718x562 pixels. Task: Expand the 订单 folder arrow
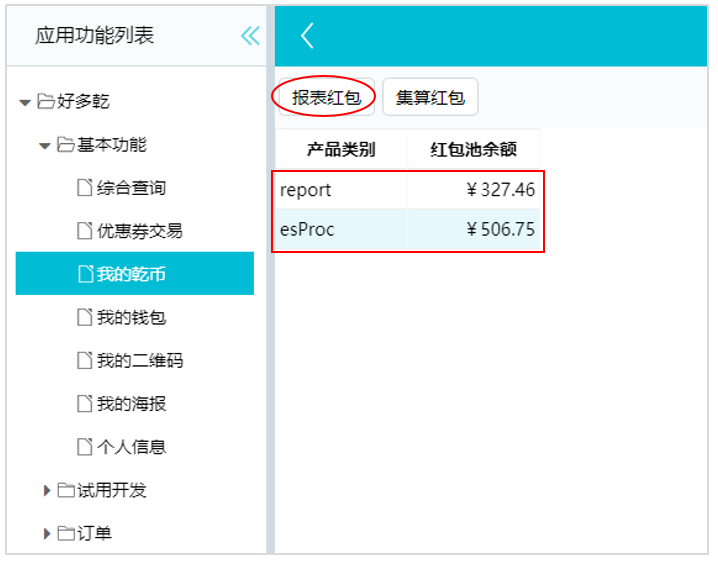click(47, 534)
